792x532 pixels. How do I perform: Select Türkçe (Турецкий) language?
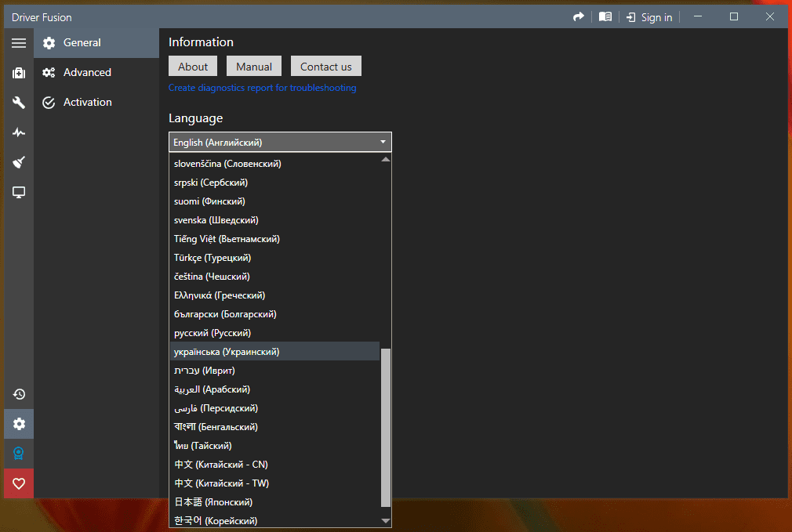[274, 258]
